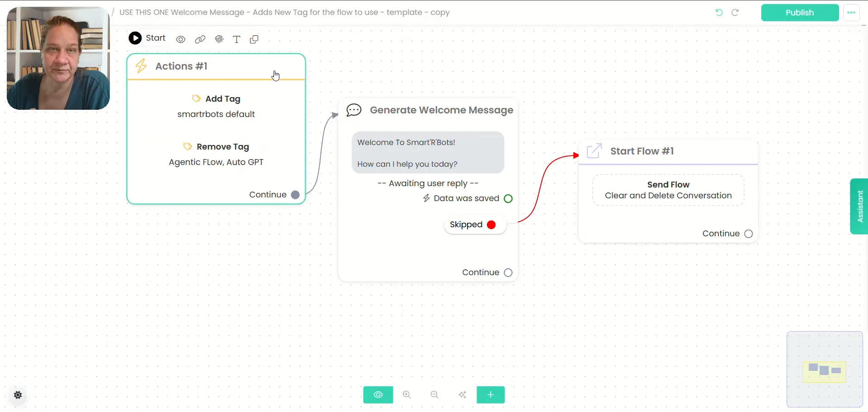Click the zoom out magnifier icon
This screenshot has width=868, height=412.
pyautogui.click(x=434, y=395)
